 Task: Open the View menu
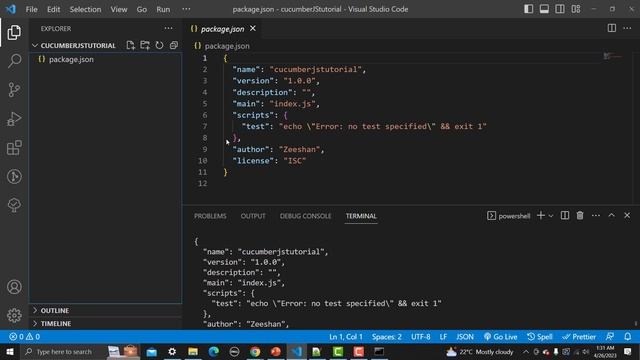119,9
